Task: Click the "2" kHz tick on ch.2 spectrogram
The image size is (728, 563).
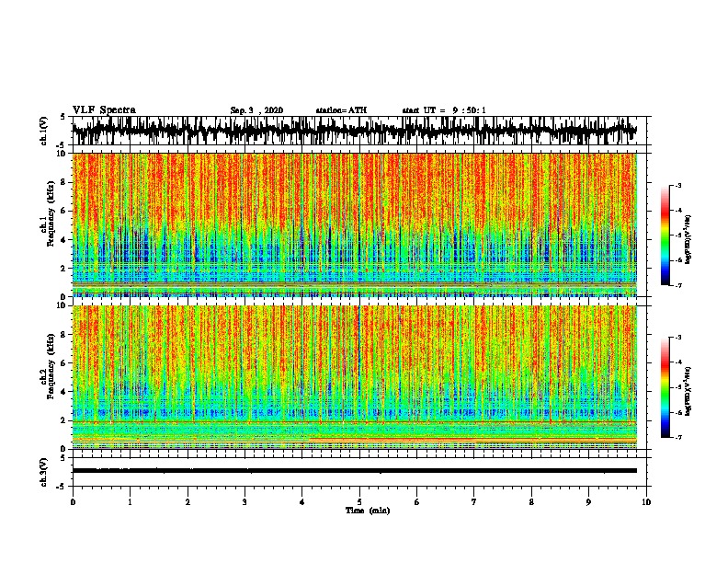Action: pyautogui.click(x=63, y=420)
